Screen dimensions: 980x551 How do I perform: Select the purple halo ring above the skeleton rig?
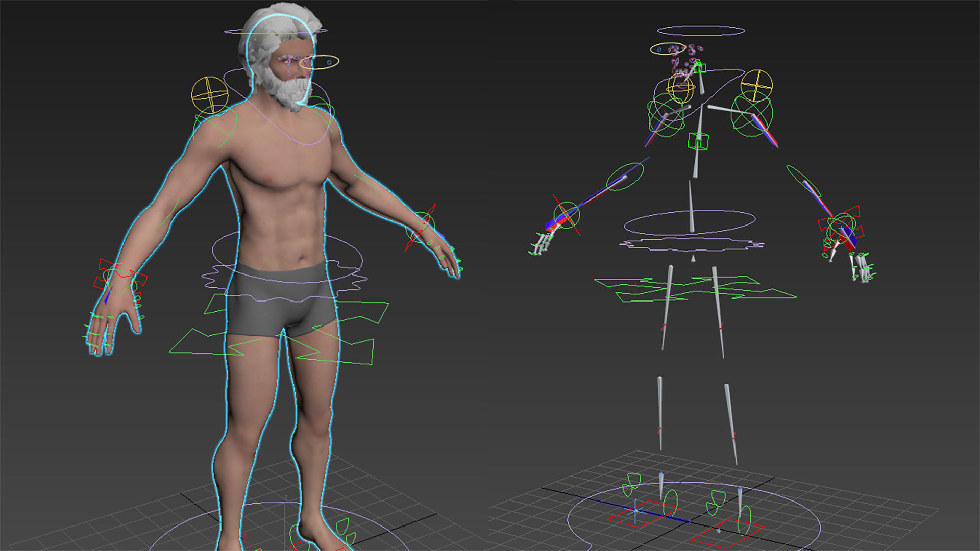701,31
